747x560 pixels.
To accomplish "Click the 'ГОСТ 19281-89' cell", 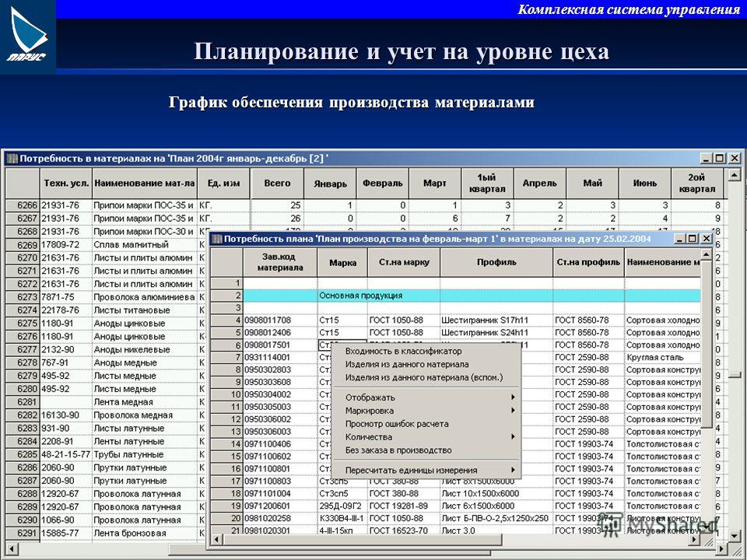I will 404,506.
